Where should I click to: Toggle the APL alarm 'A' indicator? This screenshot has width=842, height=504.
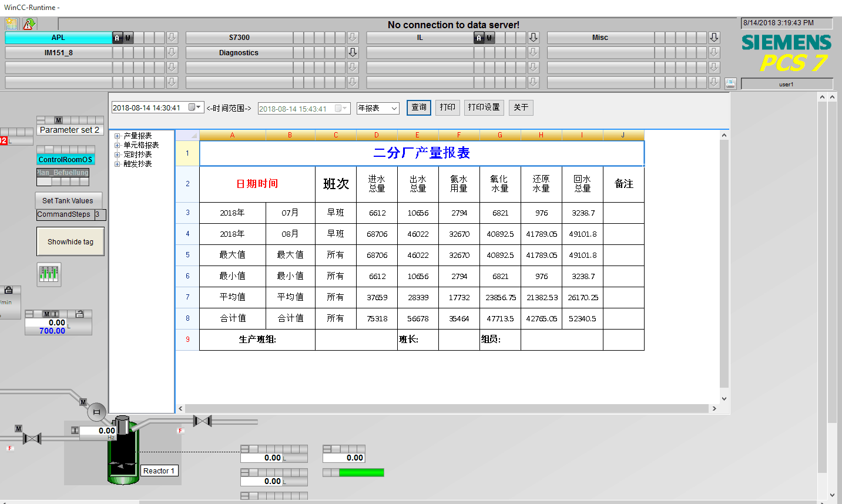coord(117,38)
